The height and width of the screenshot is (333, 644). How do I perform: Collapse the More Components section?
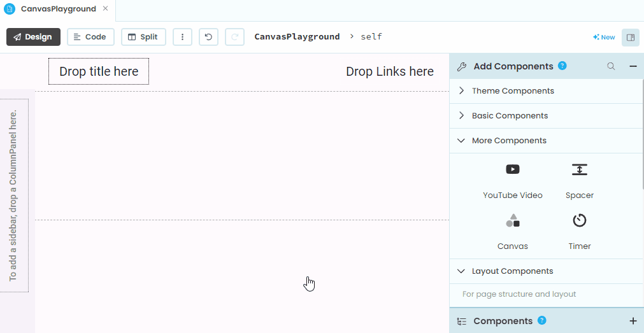547,141
